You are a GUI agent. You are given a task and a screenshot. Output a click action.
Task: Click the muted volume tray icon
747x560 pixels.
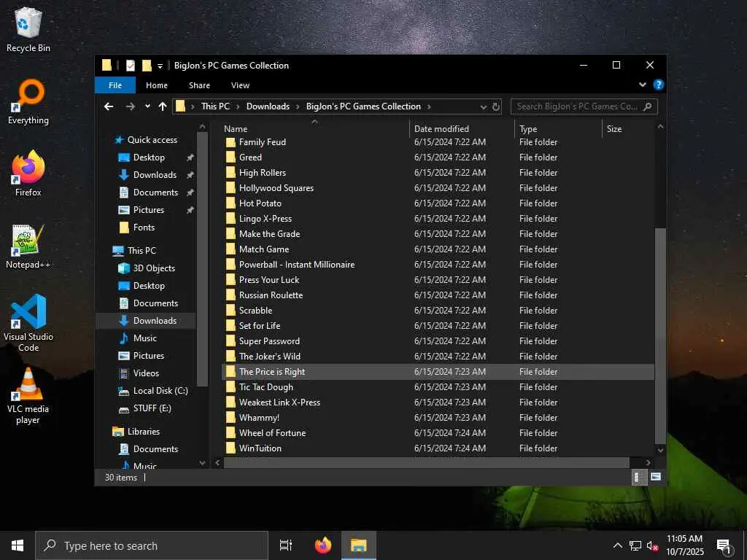pyautogui.click(x=652, y=545)
